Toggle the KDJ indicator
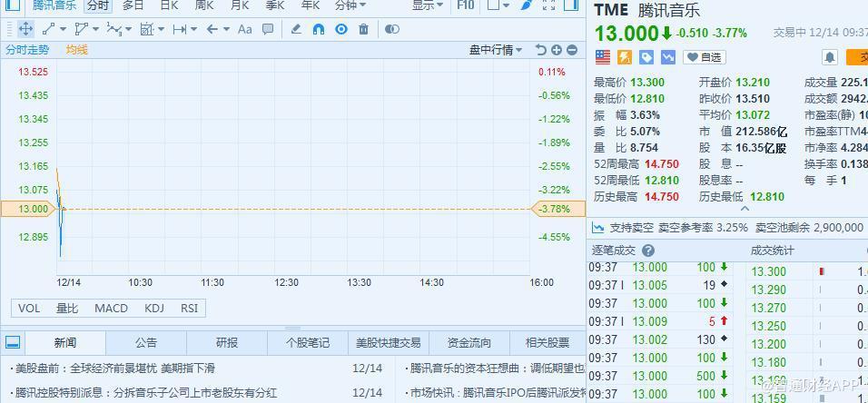Viewport: 868px width, 403px height. click(x=154, y=309)
